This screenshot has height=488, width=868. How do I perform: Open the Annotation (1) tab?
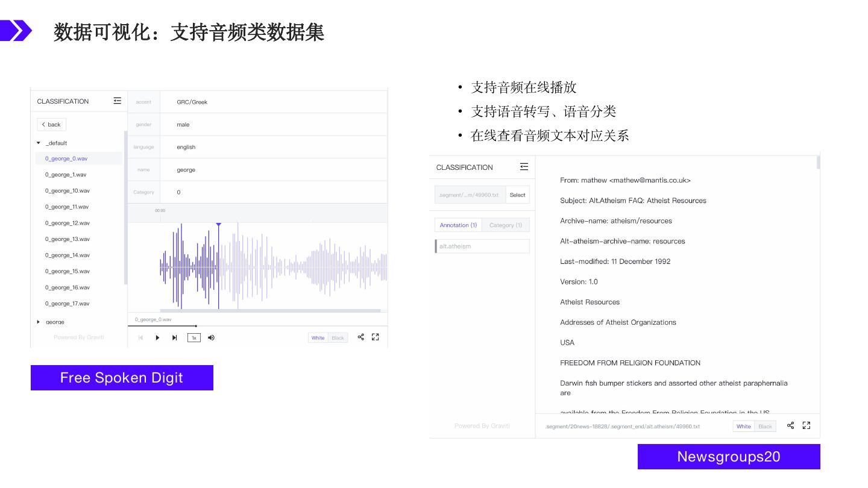coord(458,225)
